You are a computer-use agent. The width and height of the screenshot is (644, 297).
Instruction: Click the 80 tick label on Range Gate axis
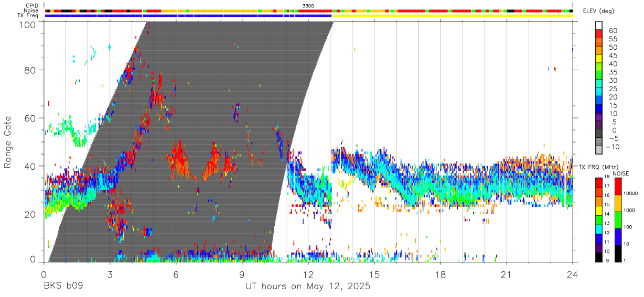(30, 70)
